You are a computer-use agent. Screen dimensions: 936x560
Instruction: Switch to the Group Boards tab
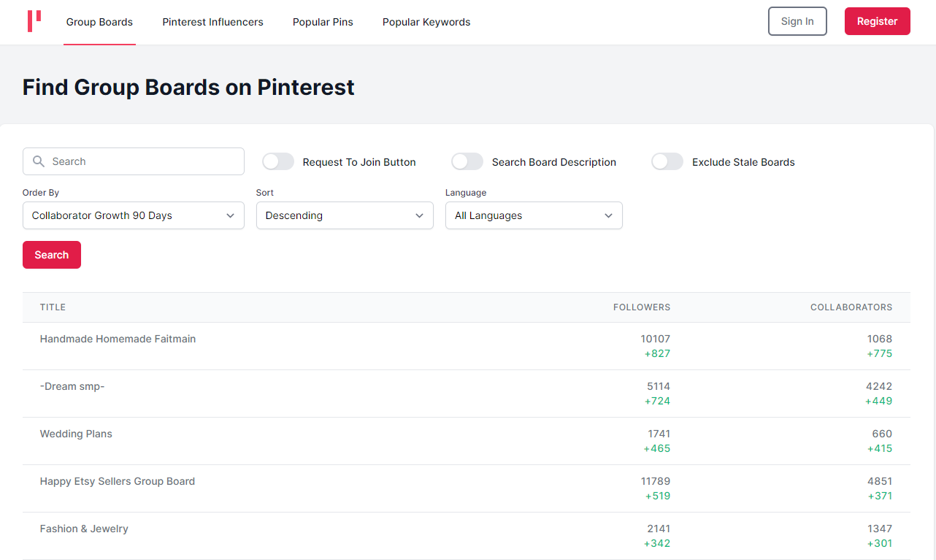tap(99, 22)
